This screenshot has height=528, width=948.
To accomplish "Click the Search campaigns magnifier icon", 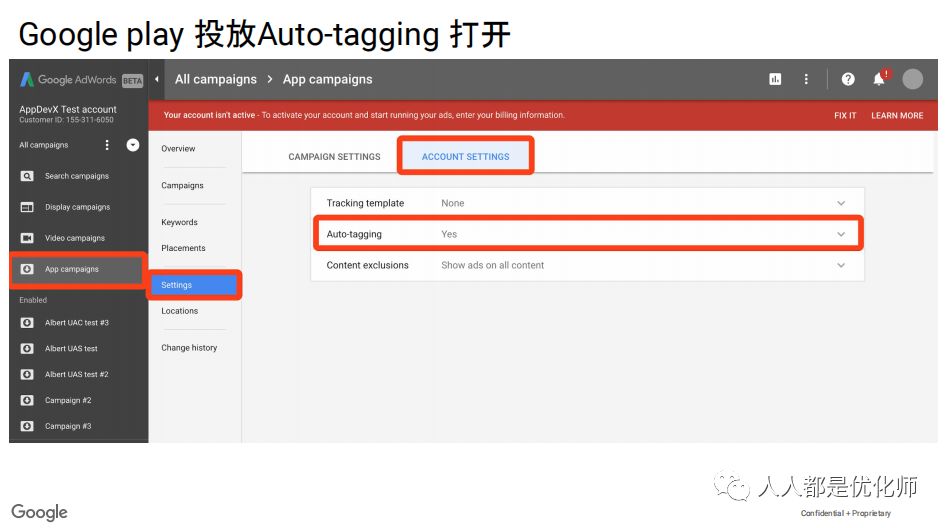I will tap(27, 176).
